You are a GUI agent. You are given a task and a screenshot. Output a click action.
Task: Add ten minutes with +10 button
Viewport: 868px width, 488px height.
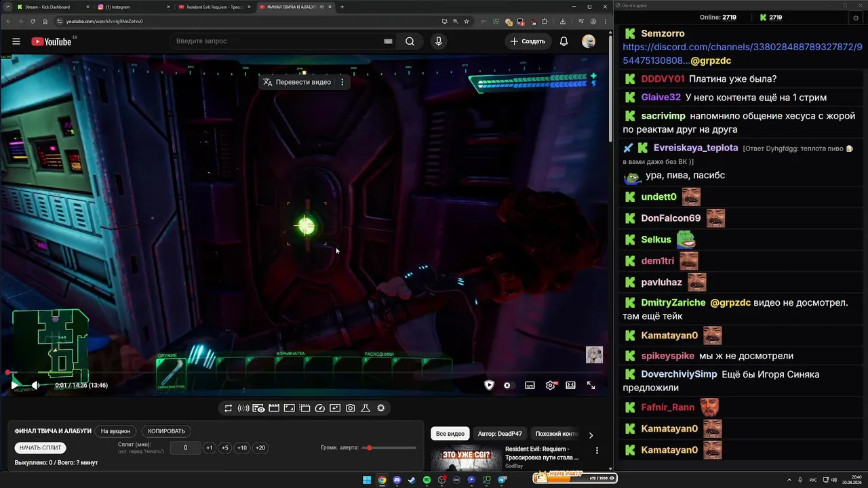[242, 448]
